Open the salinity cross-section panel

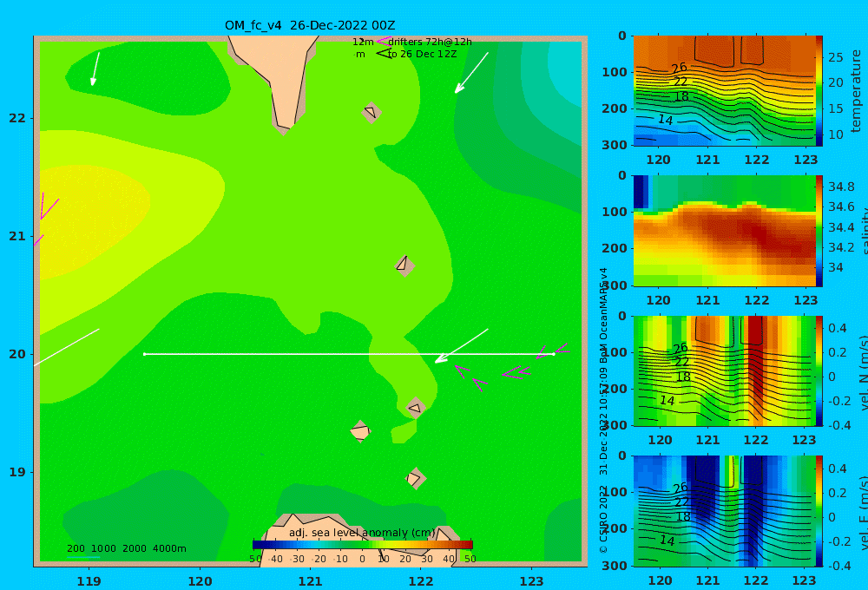tap(724, 231)
